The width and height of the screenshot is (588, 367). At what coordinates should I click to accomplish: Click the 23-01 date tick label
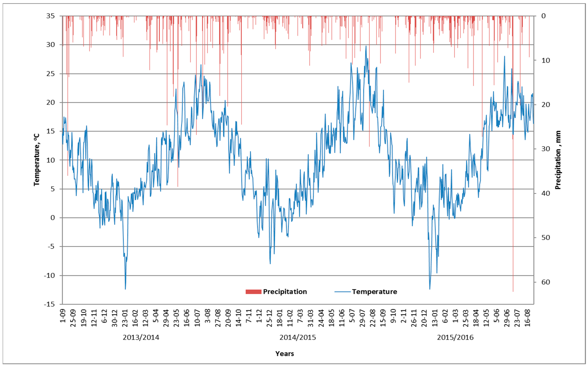tap(125, 318)
